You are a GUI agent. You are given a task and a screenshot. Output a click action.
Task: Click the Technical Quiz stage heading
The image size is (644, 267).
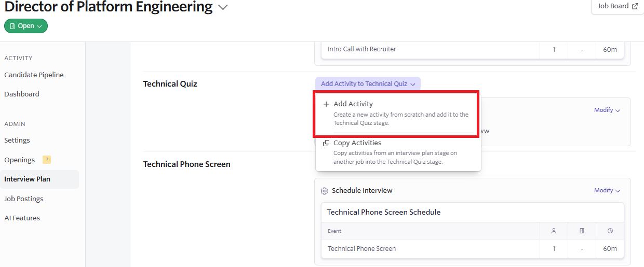170,84
